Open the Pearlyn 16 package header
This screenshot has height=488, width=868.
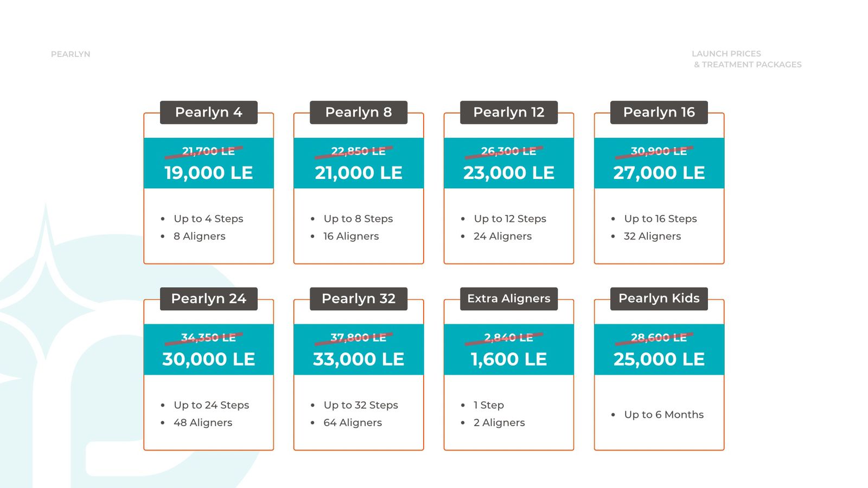point(659,112)
